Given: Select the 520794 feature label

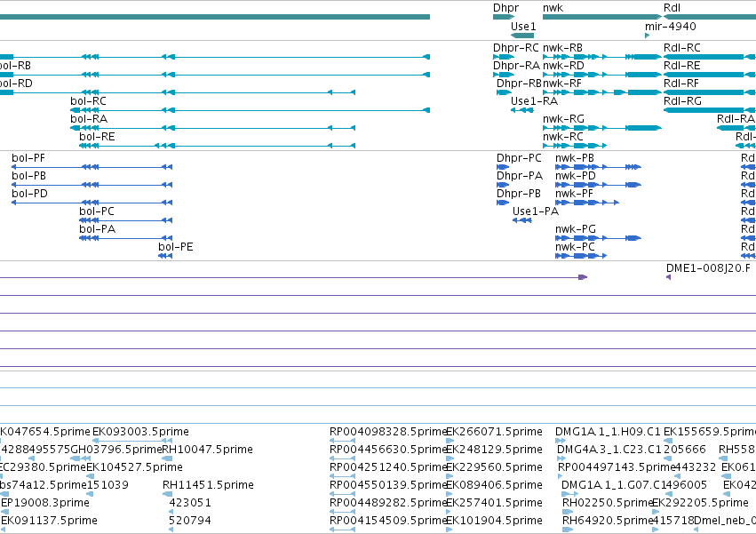Looking at the screenshot, I should 190,521.
